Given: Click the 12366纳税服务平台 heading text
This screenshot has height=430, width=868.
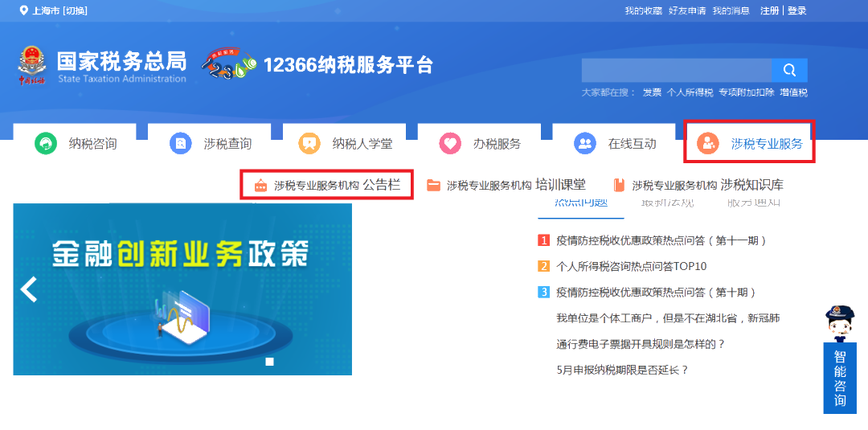Looking at the screenshot, I should (x=348, y=65).
